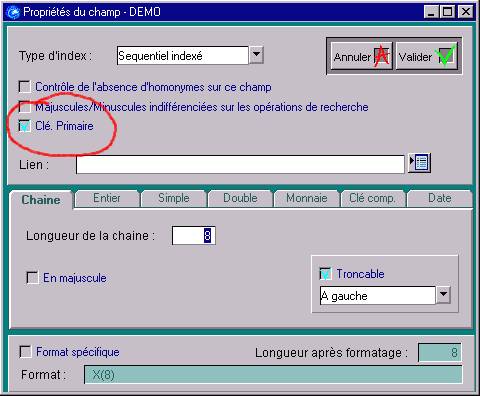Viewport: 480px width, 396px height.
Task: Expand the A gauche dropdown arrow
Action: 443,295
